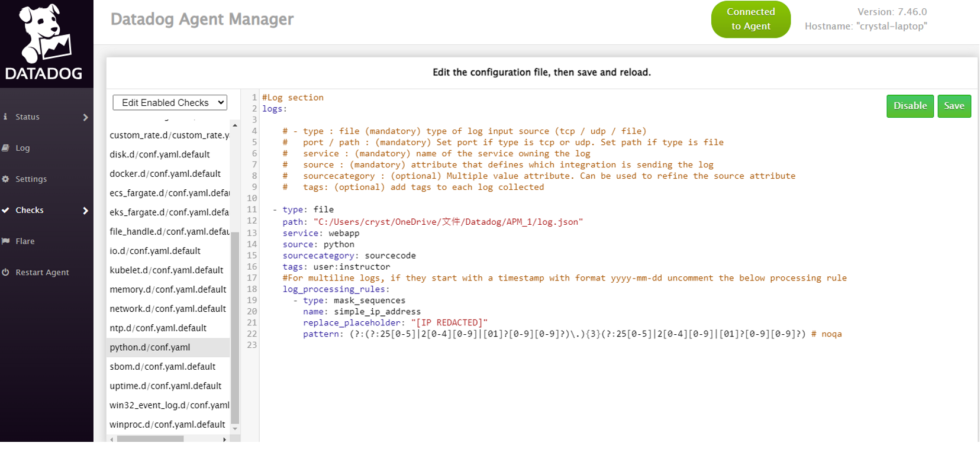Viewport: 980px width, 462px height.
Task: Click the Connected to Agent badge
Action: (x=750, y=19)
